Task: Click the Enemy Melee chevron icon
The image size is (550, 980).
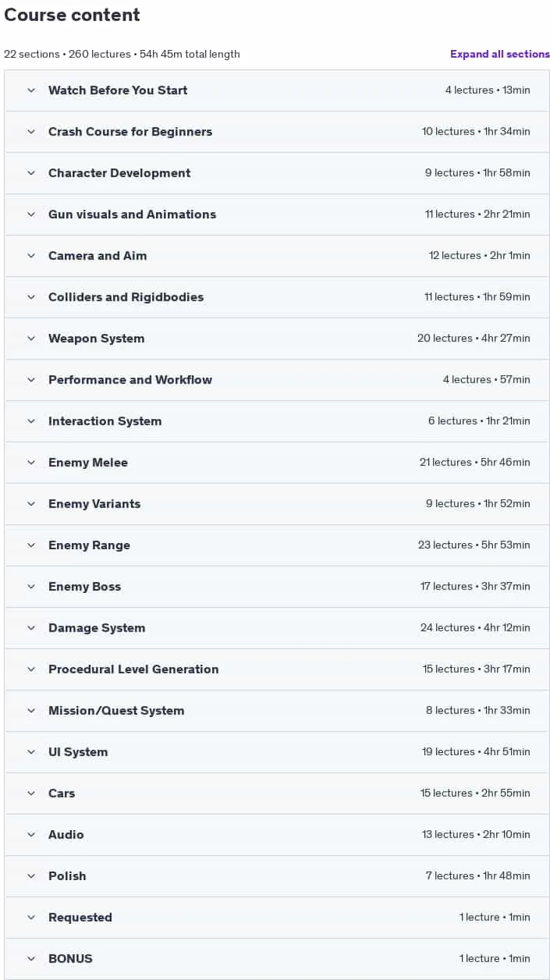Action: (31, 463)
